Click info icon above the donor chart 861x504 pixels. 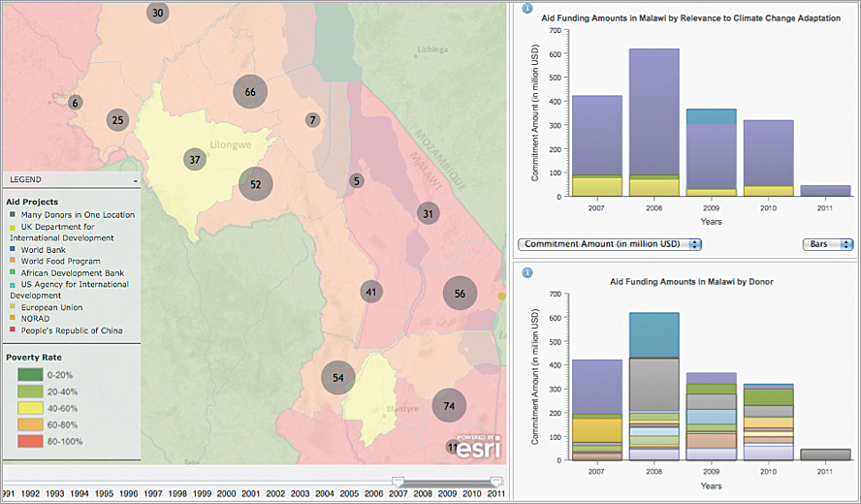click(x=526, y=272)
